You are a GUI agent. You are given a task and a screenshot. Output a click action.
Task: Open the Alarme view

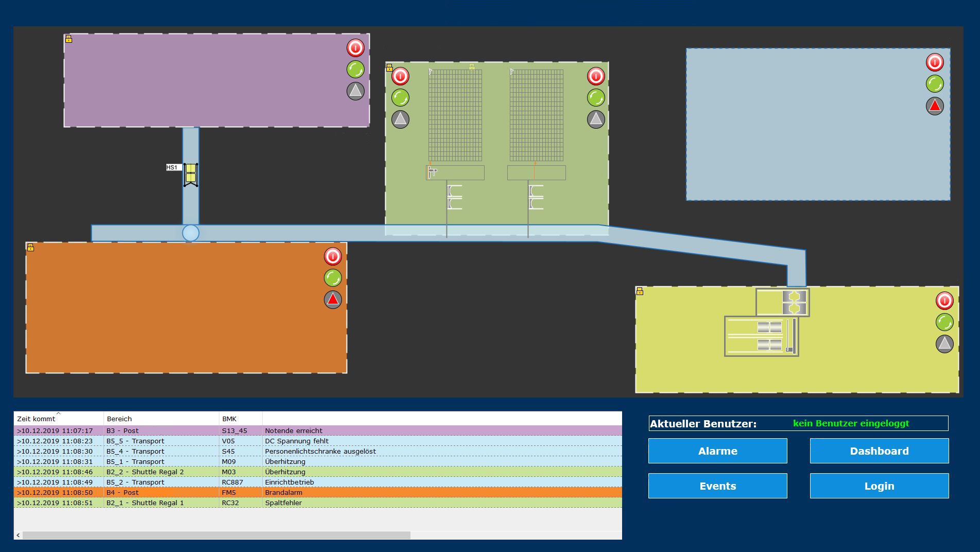[x=717, y=451]
